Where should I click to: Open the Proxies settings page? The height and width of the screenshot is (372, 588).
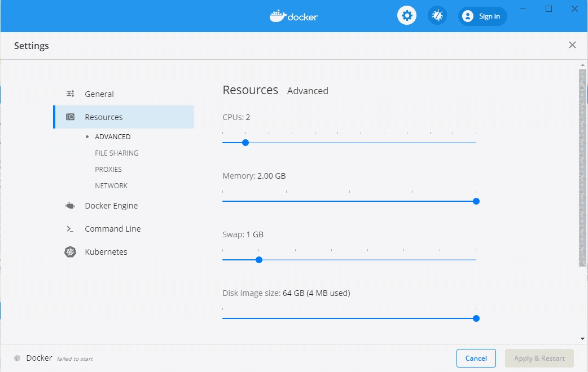108,169
